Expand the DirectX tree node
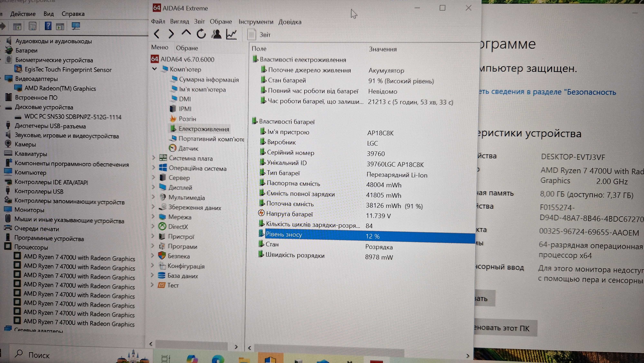Screen dimensions: 644x363 point(153,226)
